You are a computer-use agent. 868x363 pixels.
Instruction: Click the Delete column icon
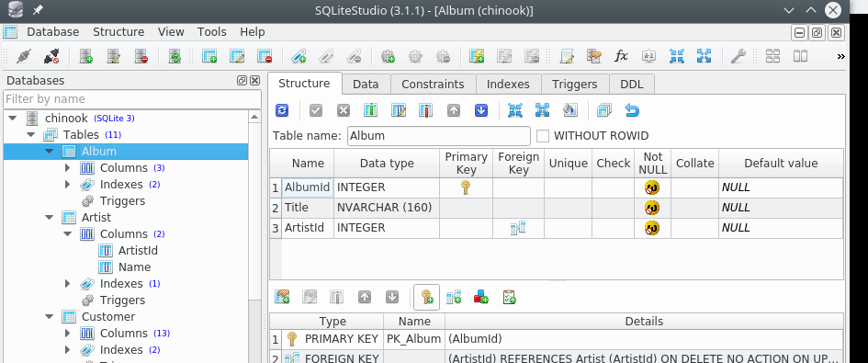(425, 111)
